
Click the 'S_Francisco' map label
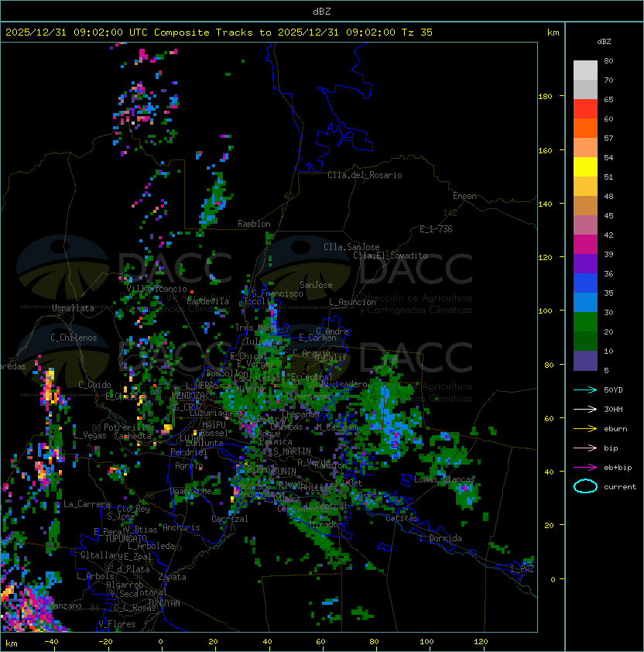click(x=277, y=293)
